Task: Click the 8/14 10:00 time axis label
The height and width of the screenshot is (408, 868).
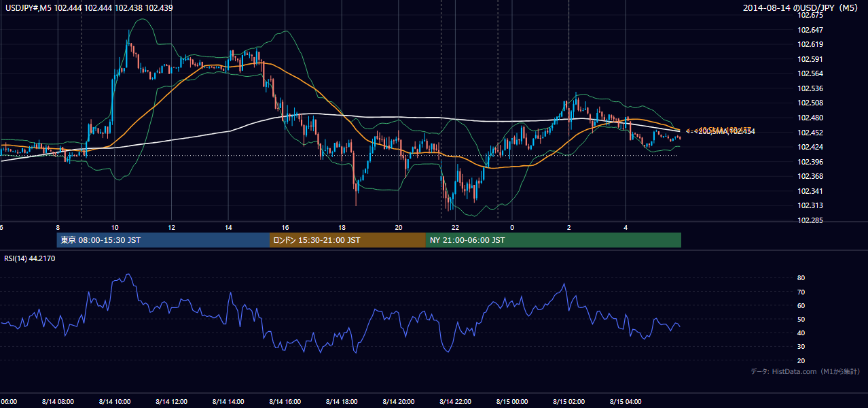Action: 115,401
